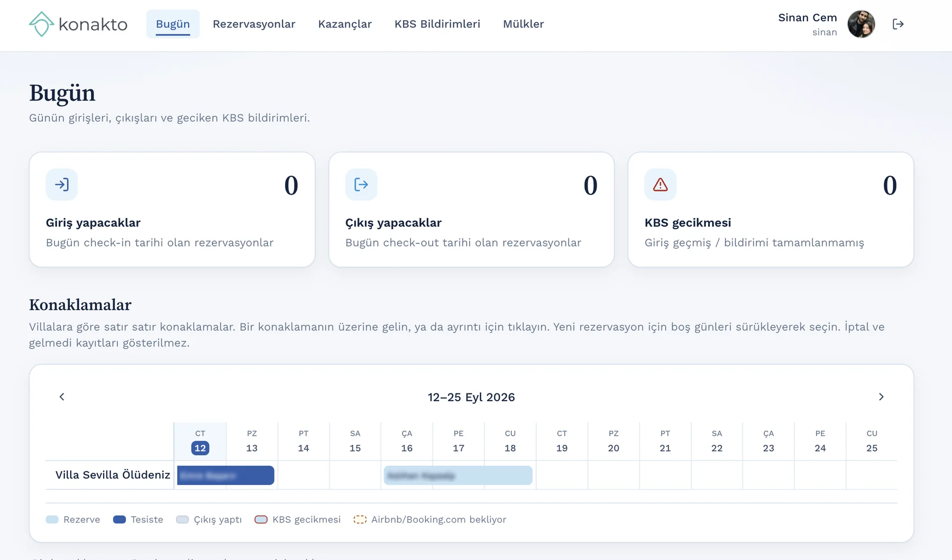Click the 12–25 Eyl 2026 date title
The image size is (952, 560).
(471, 397)
